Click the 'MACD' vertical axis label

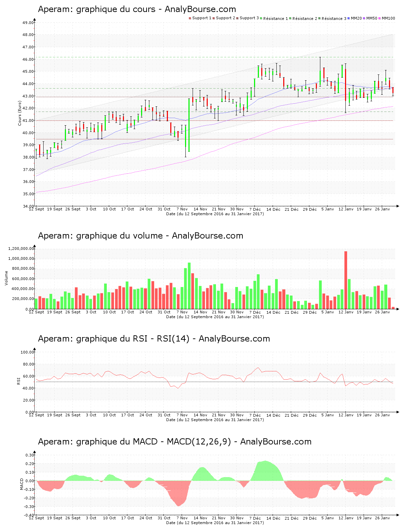coord(22,484)
